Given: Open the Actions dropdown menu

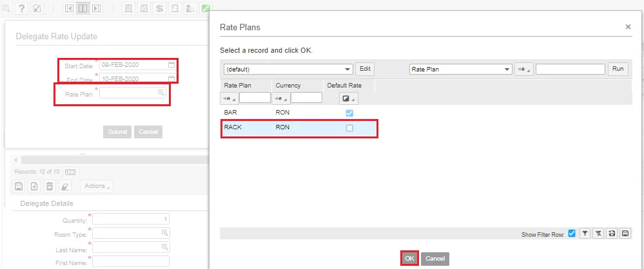Looking at the screenshot, I should click(x=97, y=186).
